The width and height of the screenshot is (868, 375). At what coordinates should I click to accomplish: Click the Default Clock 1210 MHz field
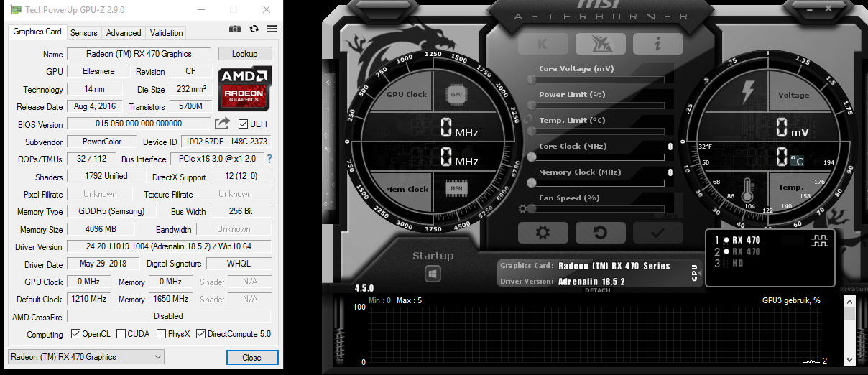(89, 299)
